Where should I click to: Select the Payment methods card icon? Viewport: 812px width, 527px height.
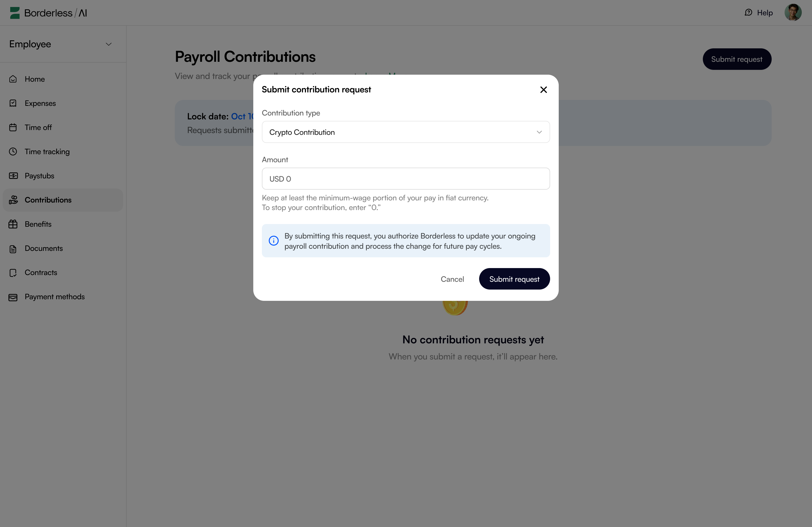pos(13,297)
